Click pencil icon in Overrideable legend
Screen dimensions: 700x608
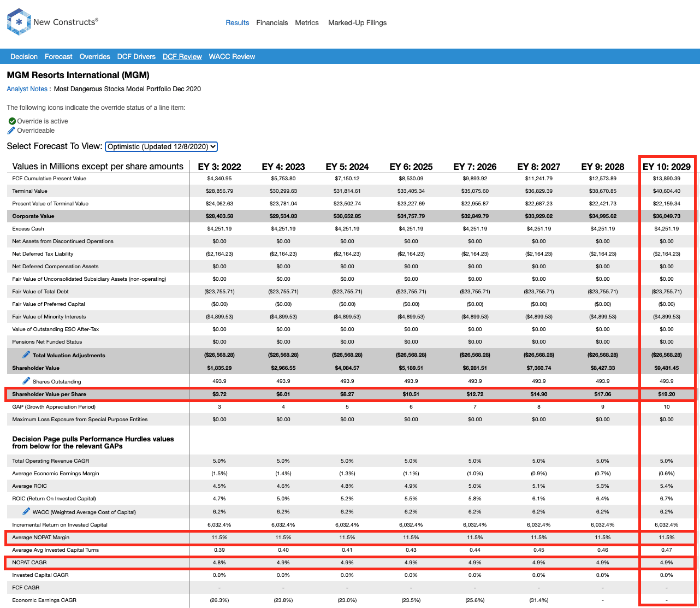coord(12,131)
